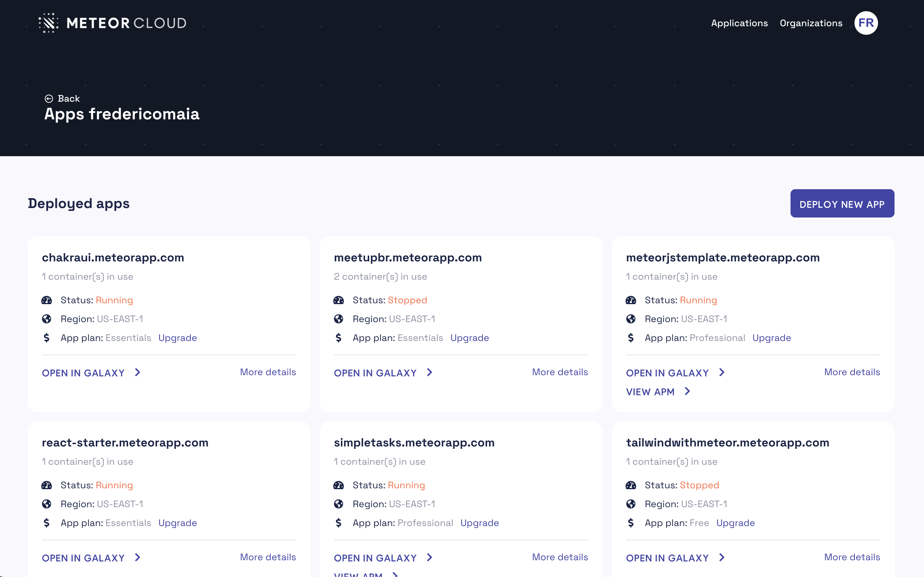Click status gauge icon on react-starter card
Image resolution: width=924 pixels, height=577 pixels.
[47, 485]
